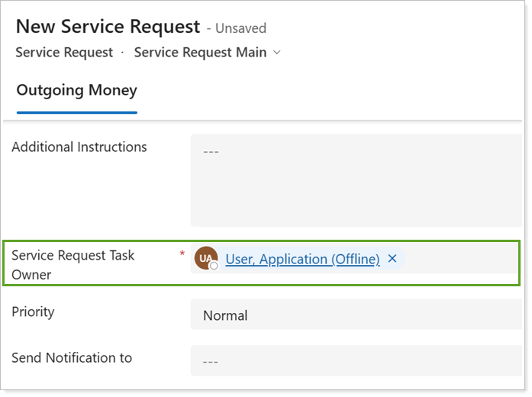Image resolution: width=532 pixels, height=397 pixels.
Task: Click the Priority field label
Action: click(x=33, y=311)
